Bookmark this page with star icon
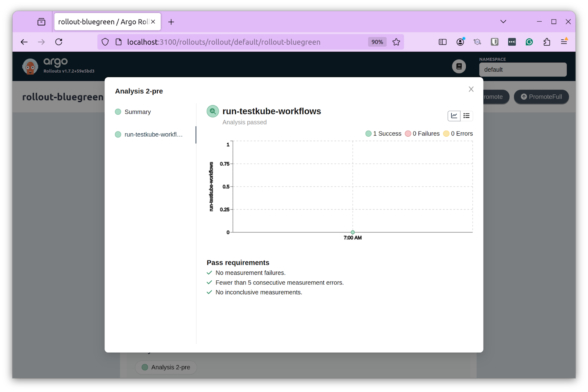Screen dimensions: 588x392 tap(396, 42)
